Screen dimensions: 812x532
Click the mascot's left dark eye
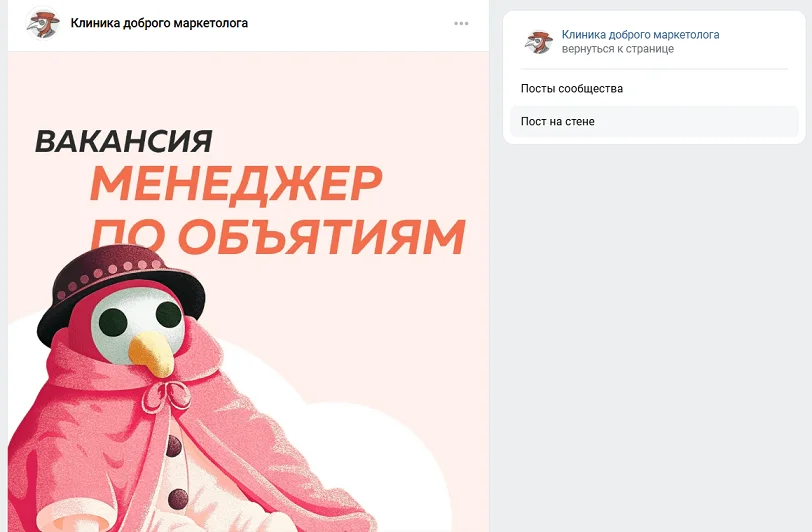click(x=113, y=321)
